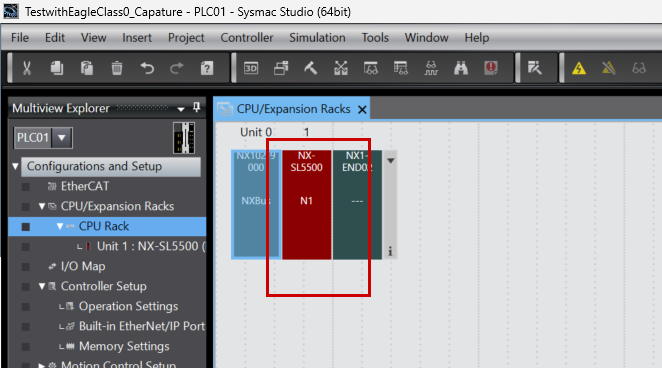Open the Help menu

[x=477, y=38]
